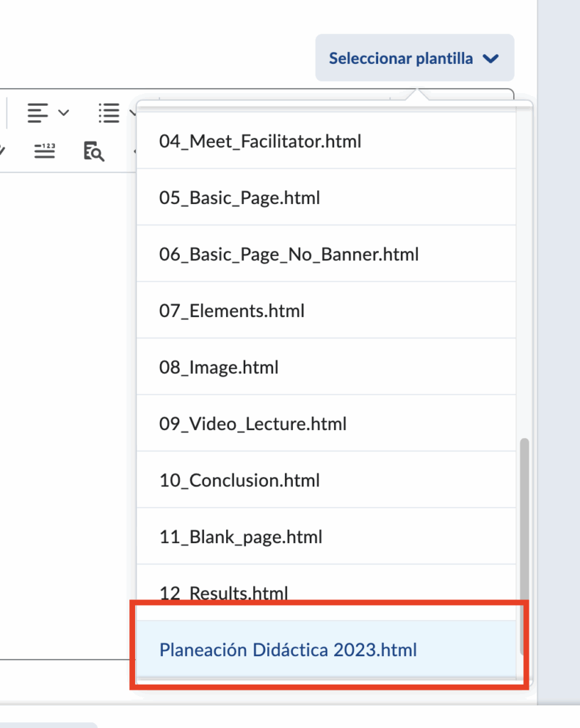Expand the list type dropdown arrow

pos(132,112)
